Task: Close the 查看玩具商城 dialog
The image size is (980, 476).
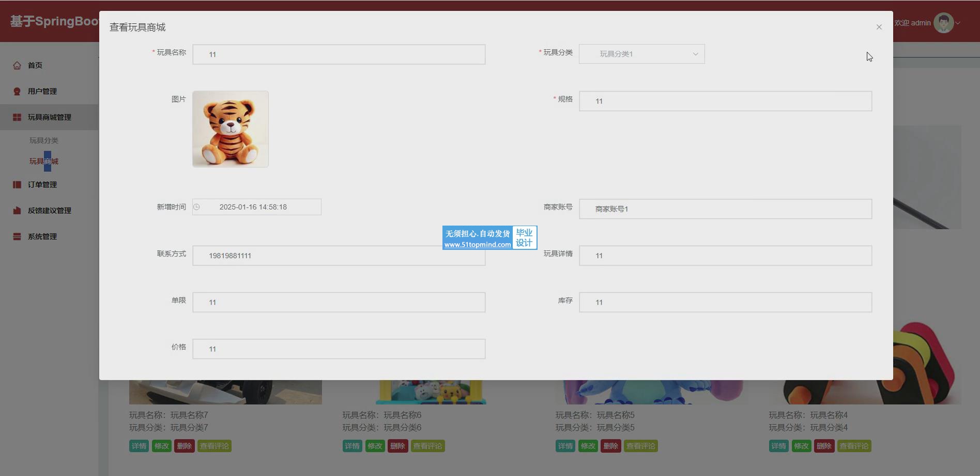Action: point(879,27)
